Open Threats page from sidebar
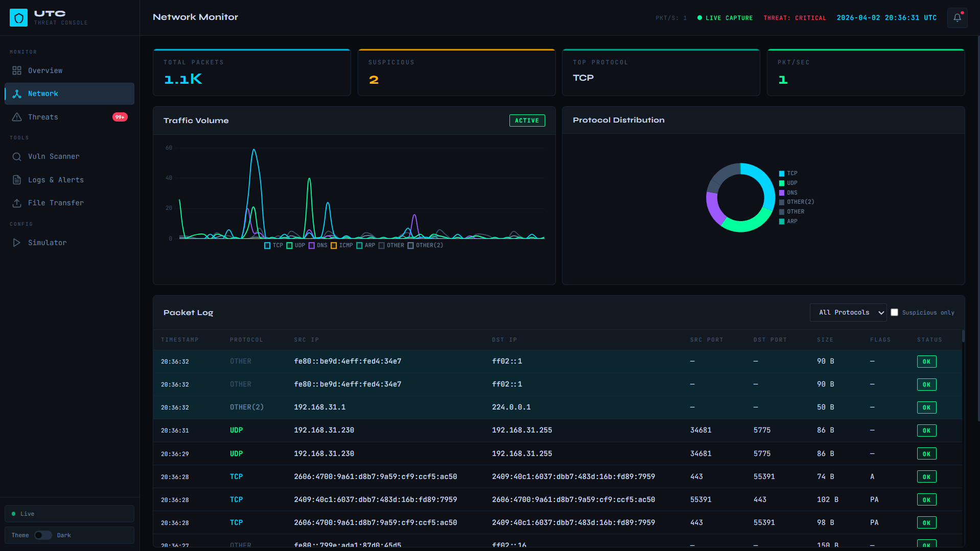 pyautogui.click(x=43, y=117)
